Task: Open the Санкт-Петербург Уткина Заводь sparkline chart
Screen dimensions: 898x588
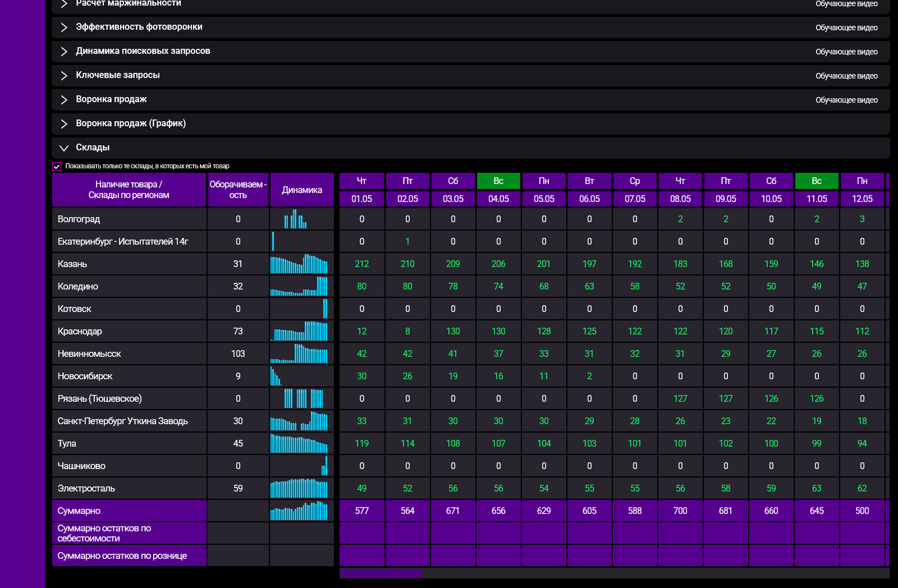Action: click(299, 421)
